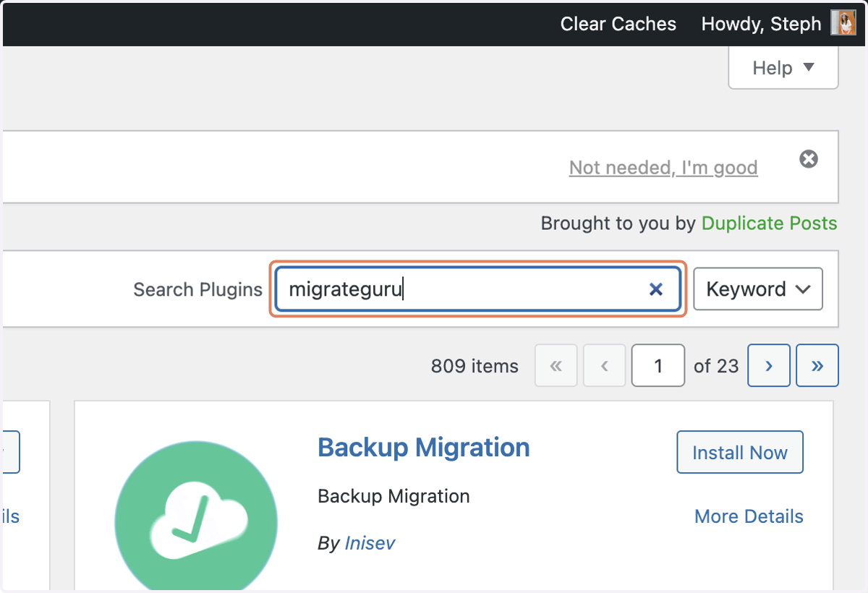The width and height of the screenshot is (868, 593).
Task: Install the Backup Migration plugin now
Action: click(x=740, y=453)
